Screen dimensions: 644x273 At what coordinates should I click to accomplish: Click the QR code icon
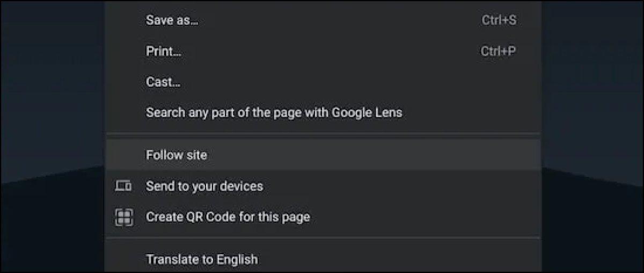(123, 217)
